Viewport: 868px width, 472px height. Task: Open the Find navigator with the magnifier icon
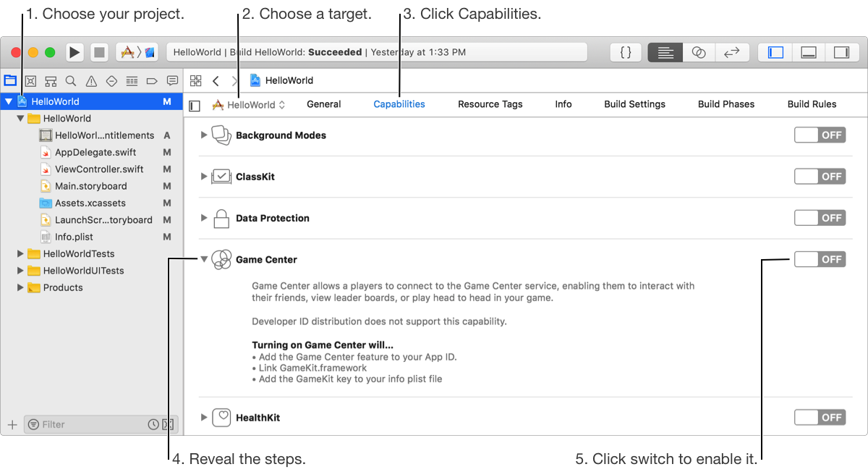pyautogui.click(x=71, y=81)
